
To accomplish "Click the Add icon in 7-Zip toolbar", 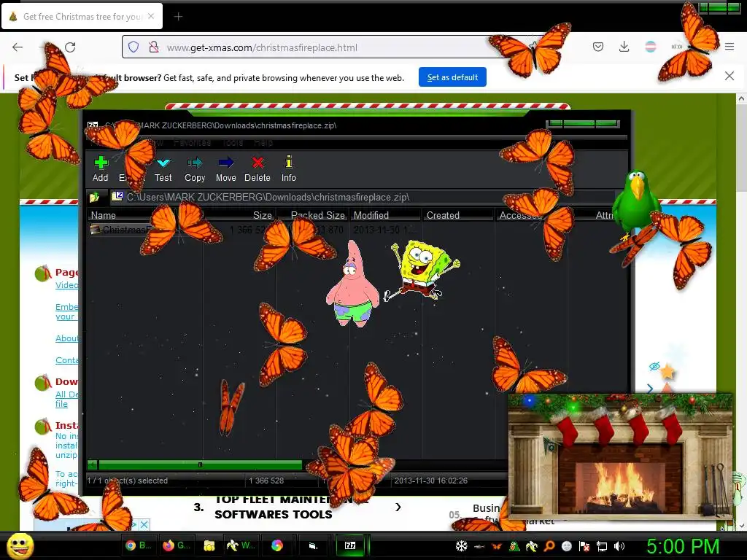I will tap(101, 163).
